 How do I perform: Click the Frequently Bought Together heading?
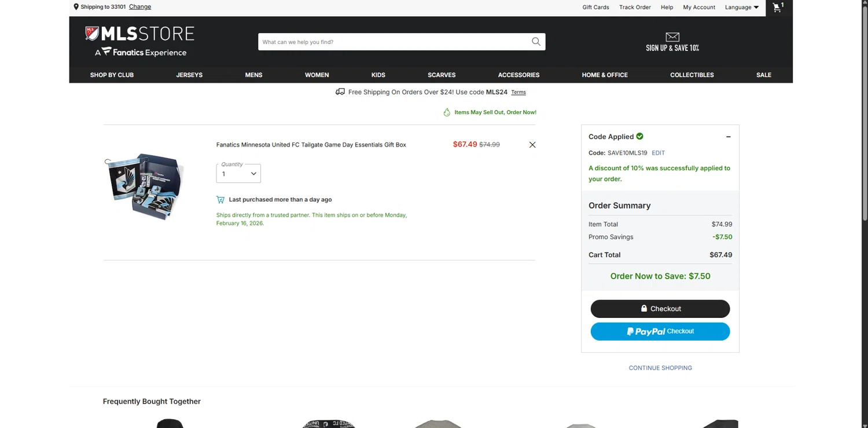pyautogui.click(x=152, y=401)
